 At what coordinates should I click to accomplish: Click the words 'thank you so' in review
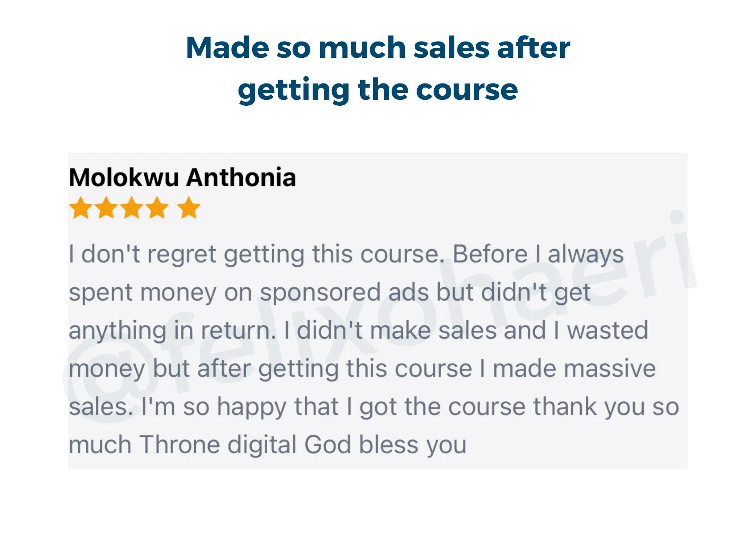click(606, 407)
